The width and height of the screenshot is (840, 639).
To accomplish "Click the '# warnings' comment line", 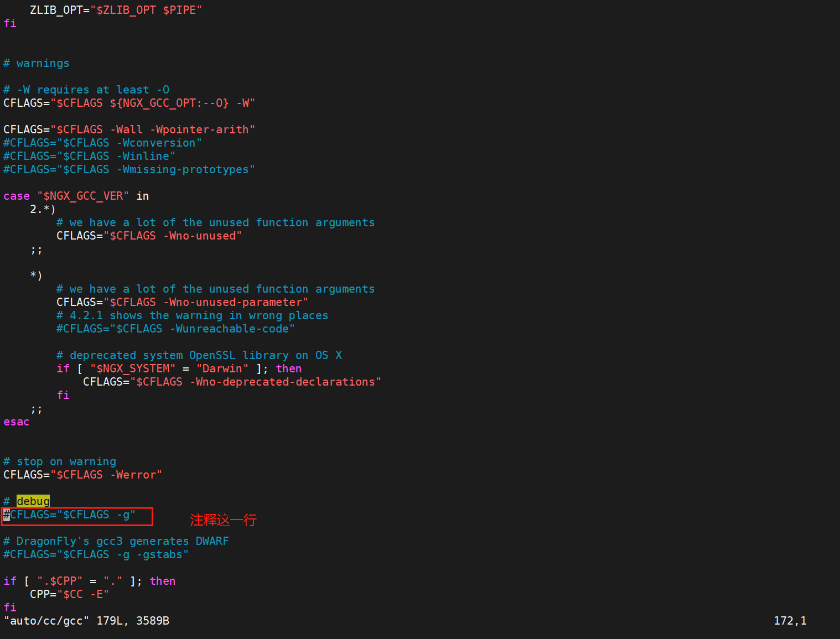I will (x=37, y=63).
